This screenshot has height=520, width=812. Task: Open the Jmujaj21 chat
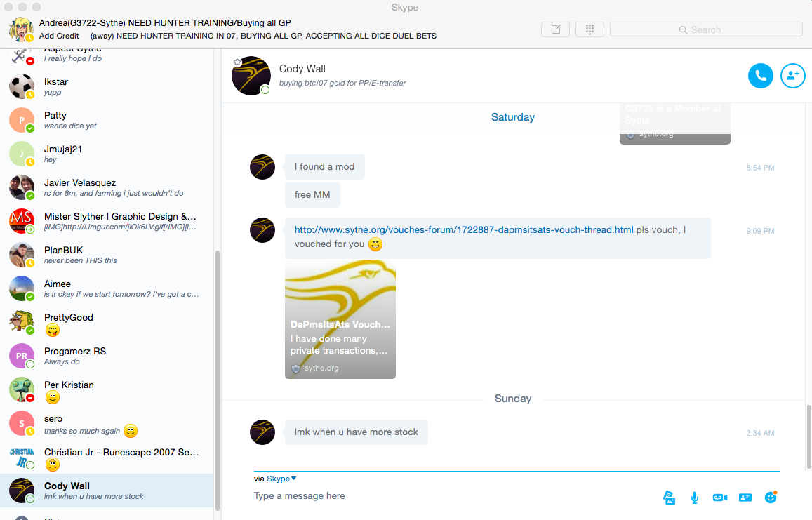tap(107, 154)
